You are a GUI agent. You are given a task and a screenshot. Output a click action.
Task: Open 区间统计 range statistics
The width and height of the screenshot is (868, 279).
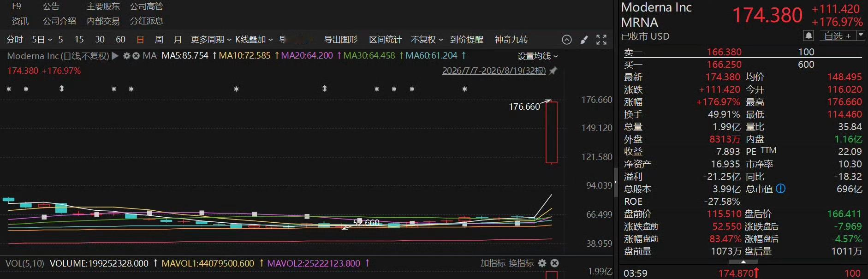pos(386,40)
